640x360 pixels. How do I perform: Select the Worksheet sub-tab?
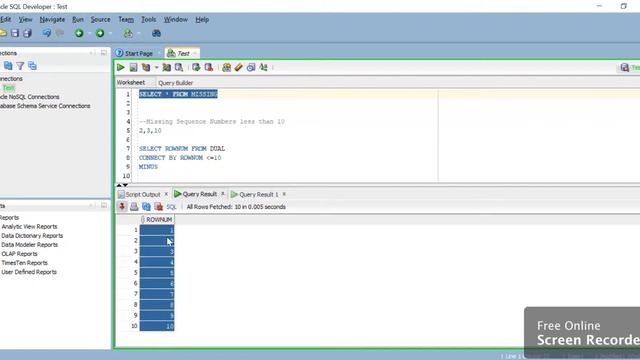pos(131,82)
